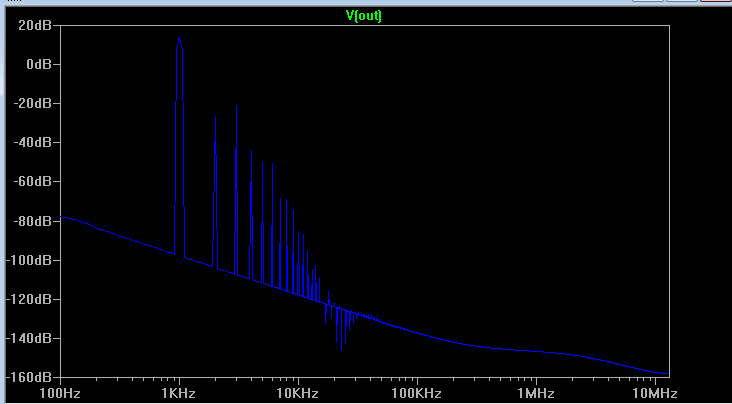Click the 10MHz frequency axis label

655,393
